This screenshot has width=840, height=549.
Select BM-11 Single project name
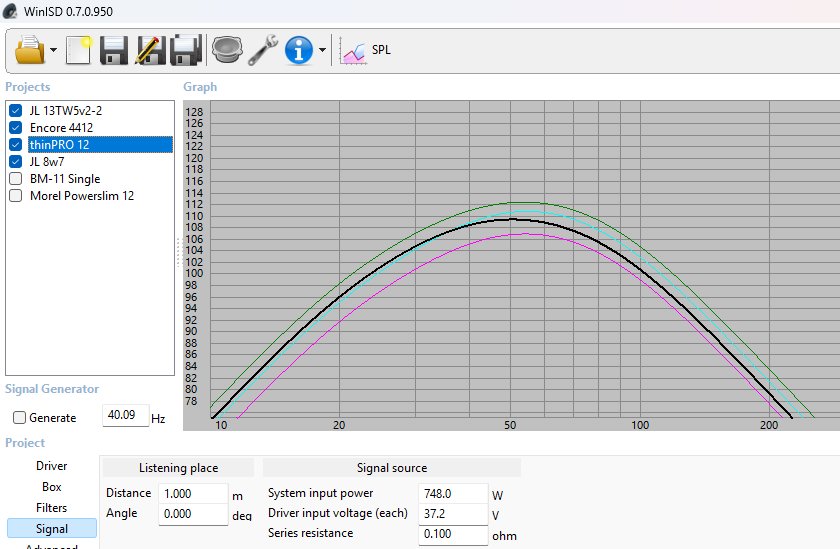pyautogui.click(x=65, y=178)
